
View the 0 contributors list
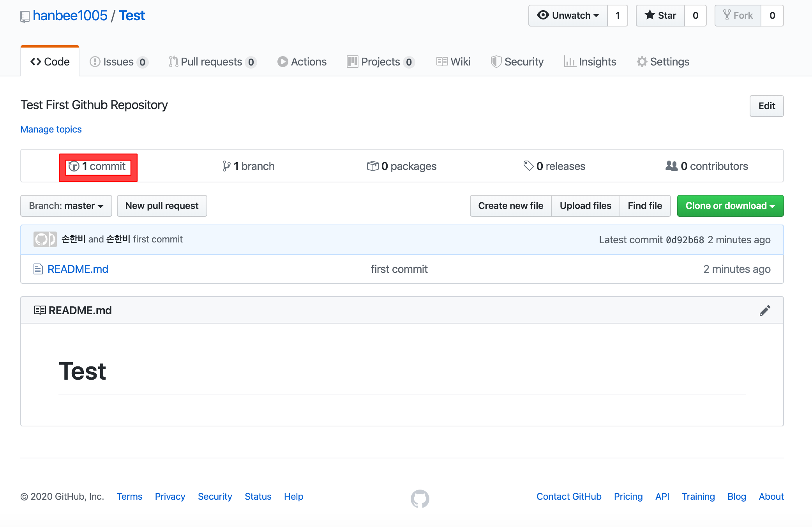(x=707, y=166)
